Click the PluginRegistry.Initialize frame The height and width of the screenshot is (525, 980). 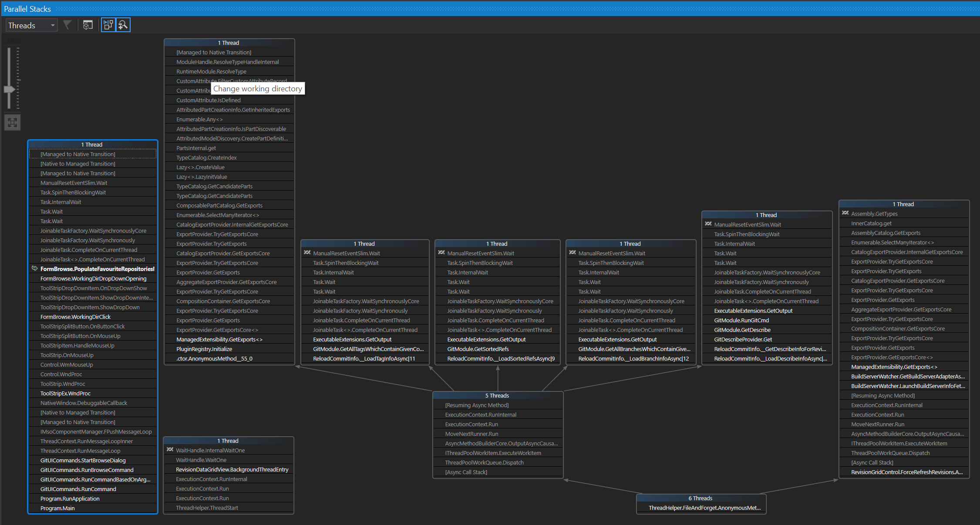coord(204,349)
